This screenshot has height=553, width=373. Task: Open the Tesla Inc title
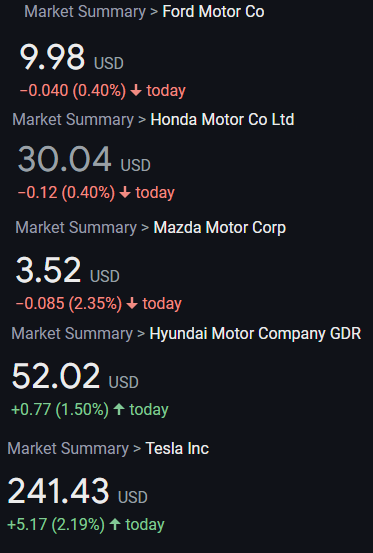177,449
